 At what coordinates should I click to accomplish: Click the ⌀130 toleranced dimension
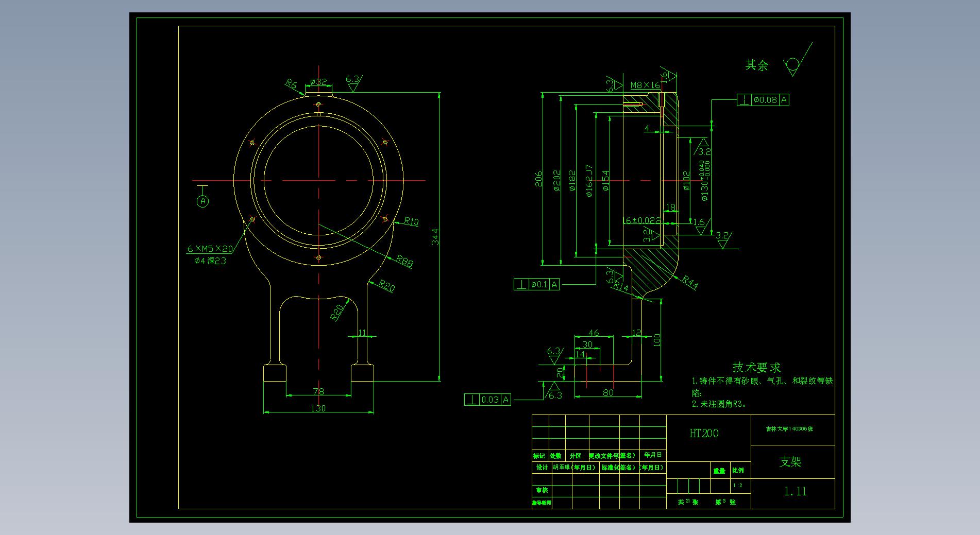point(704,180)
